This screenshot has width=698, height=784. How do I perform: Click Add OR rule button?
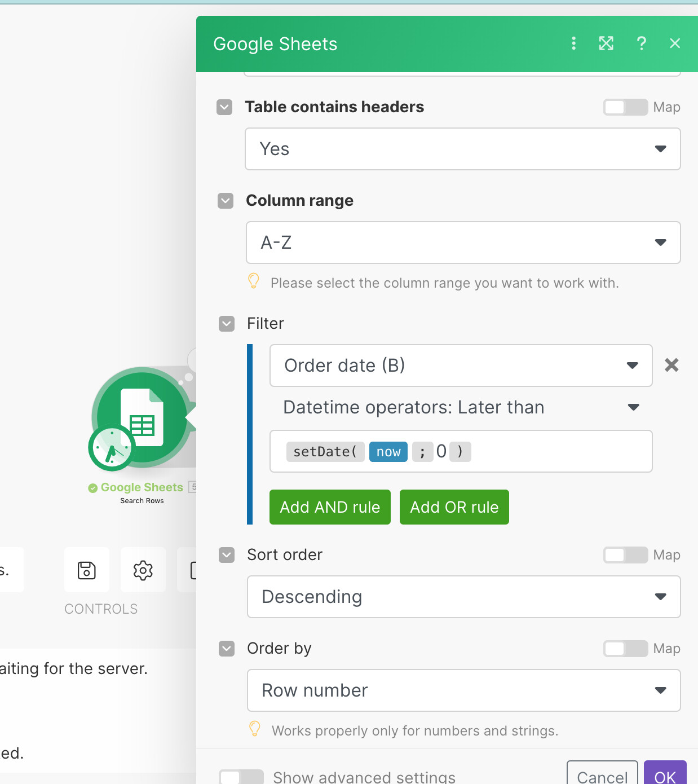click(x=454, y=507)
